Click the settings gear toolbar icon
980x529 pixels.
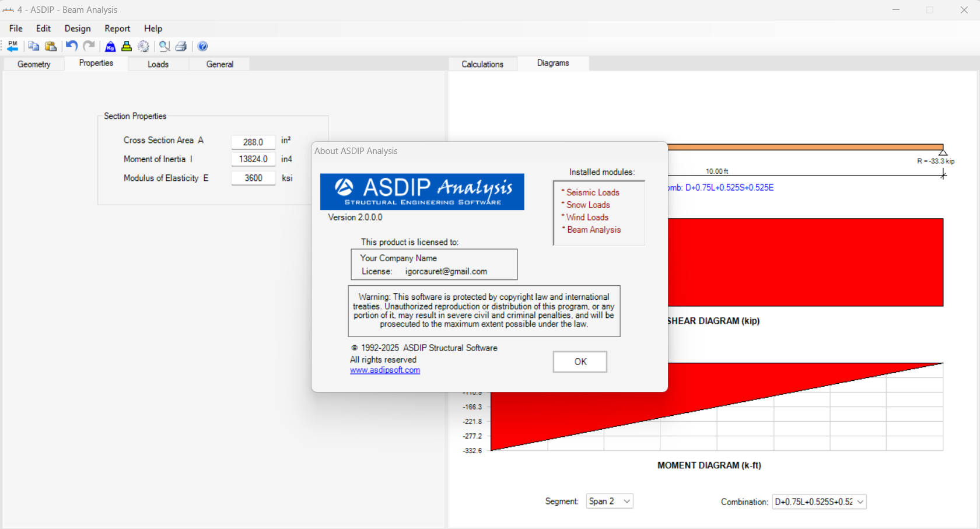pyautogui.click(x=143, y=46)
